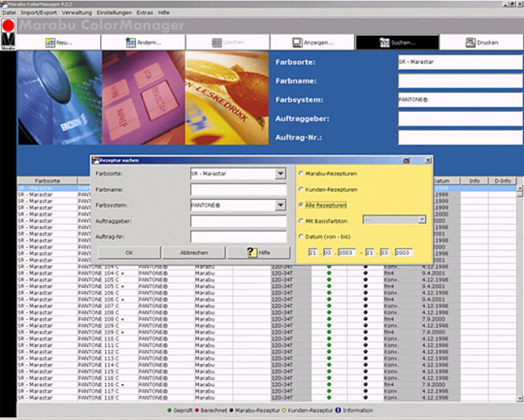Select Kunden-Rezepturen radio option
This screenshot has height=420, width=524.
click(301, 189)
